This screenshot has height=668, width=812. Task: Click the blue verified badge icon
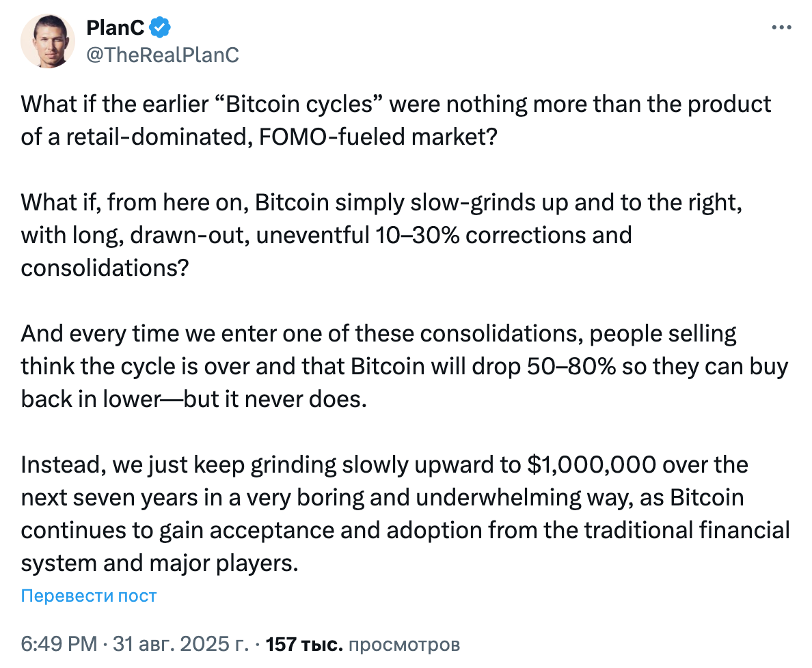pyautogui.click(x=160, y=27)
